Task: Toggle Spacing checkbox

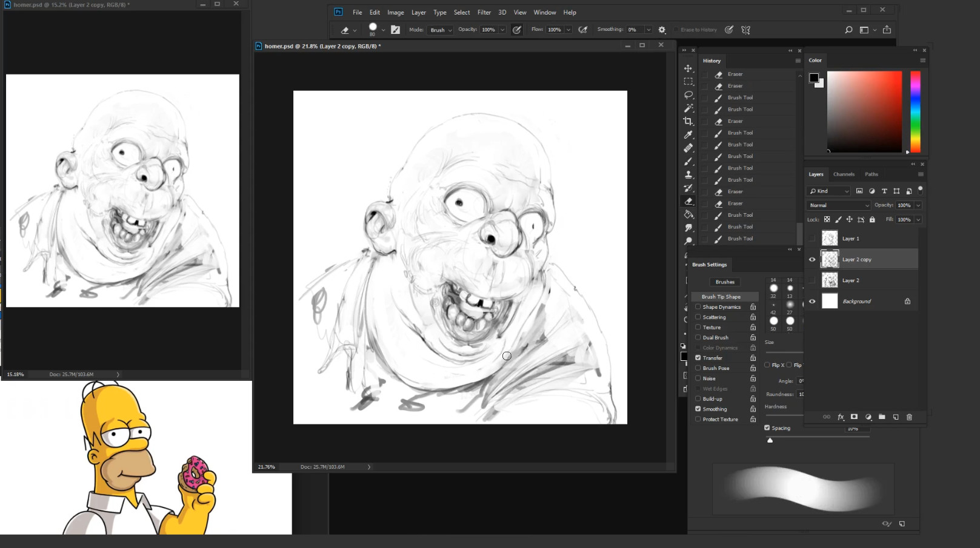Action: pyautogui.click(x=767, y=428)
